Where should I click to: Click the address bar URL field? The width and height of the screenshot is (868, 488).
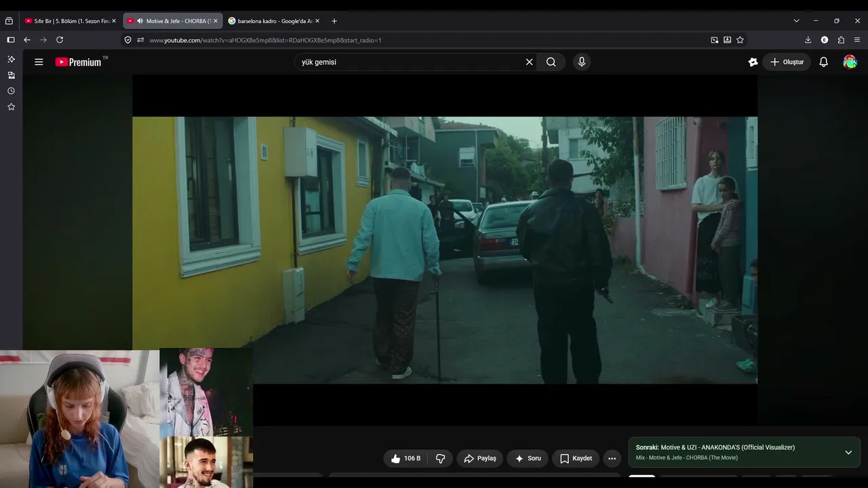420,40
